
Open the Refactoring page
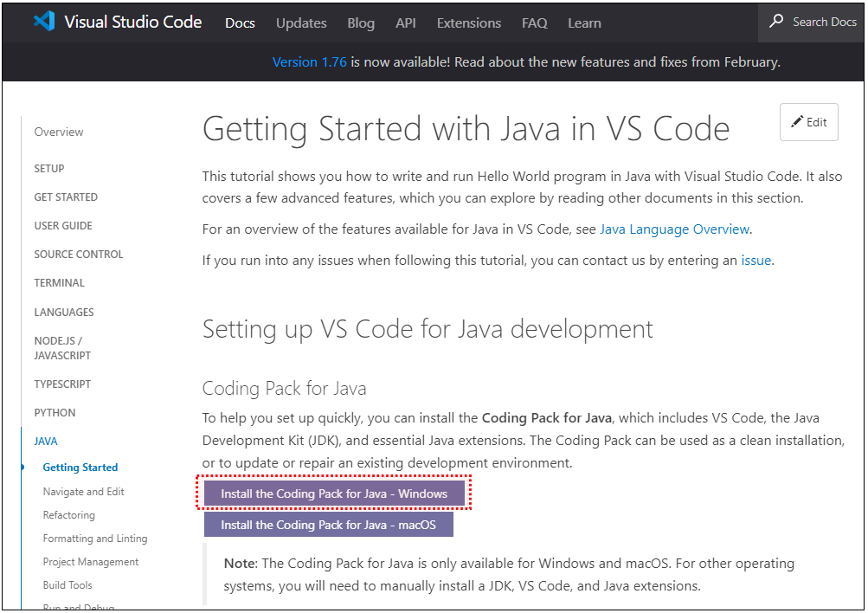(x=69, y=515)
